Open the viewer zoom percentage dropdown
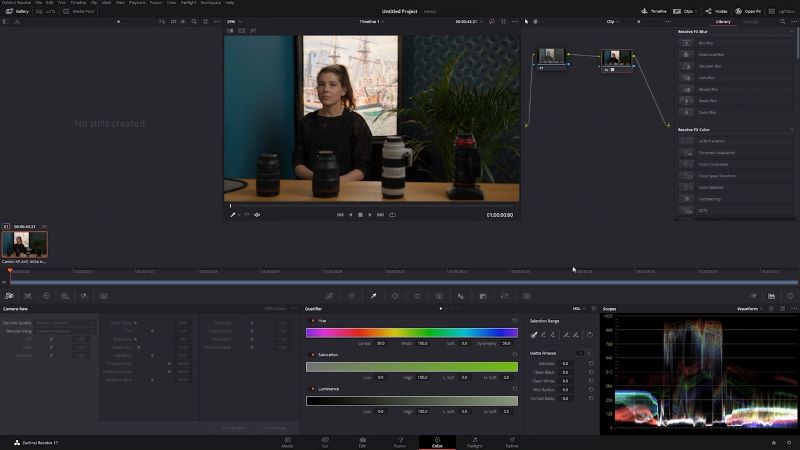The height and width of the screenshot is (450, 800). (x=234, y=21)
